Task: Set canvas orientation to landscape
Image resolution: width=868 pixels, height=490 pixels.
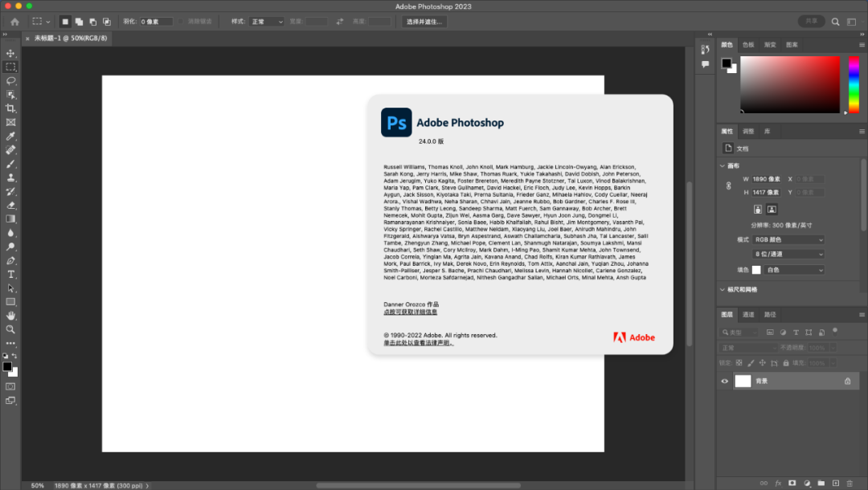Action: point(772,209)
